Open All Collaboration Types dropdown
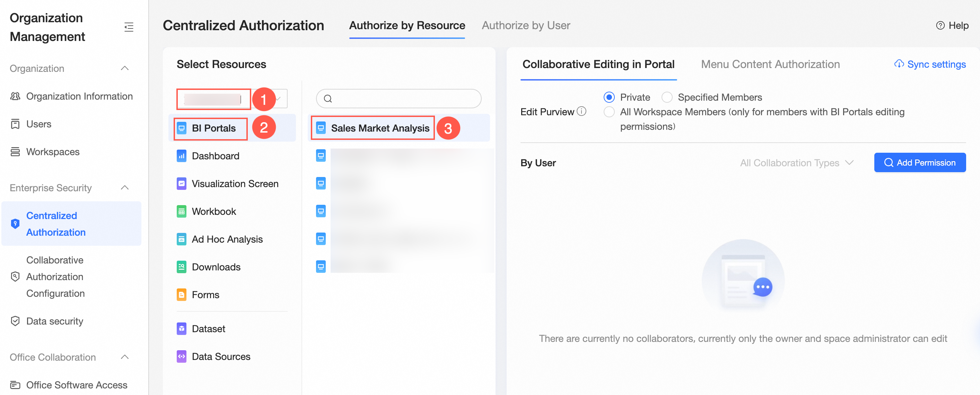The width and height of the screenshot is (980, 395). [x=797, y=163]
